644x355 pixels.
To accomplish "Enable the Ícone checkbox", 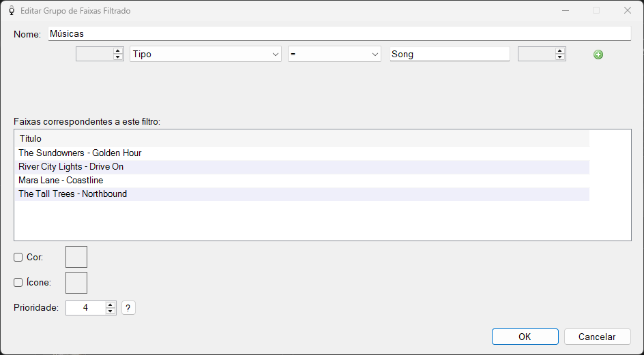I will click(18, 283).
